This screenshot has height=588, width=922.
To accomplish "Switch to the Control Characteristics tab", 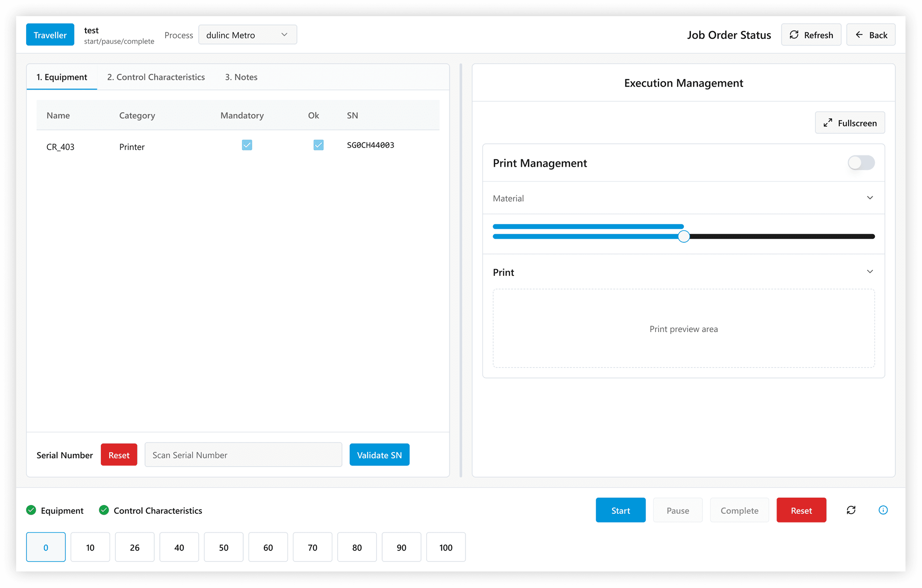I will pyautogui.click(x=156, y=77).
